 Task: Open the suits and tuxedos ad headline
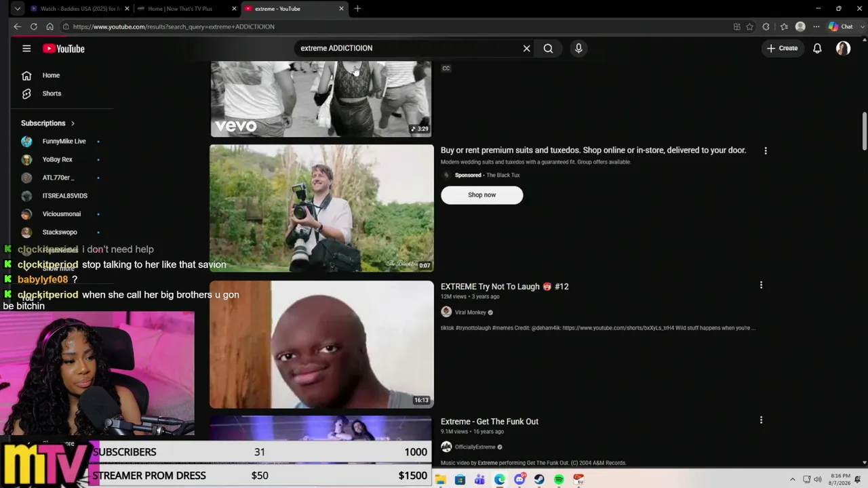593,150
